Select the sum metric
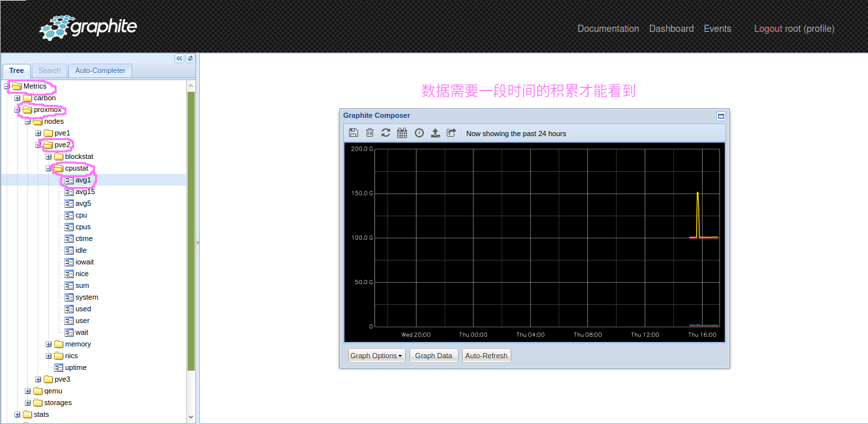 click(82, 285)
